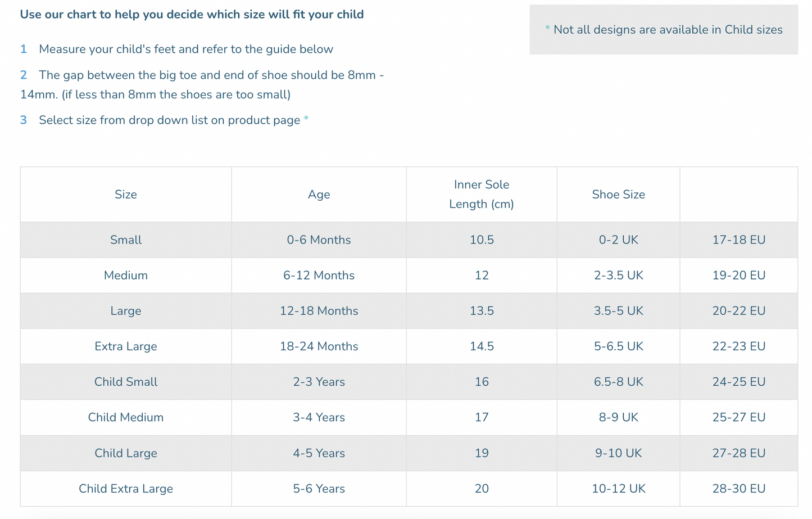Screen dimensions: 812x519
Task: Click the '28-30 EU' size cell
Action: tap(738, 489)
